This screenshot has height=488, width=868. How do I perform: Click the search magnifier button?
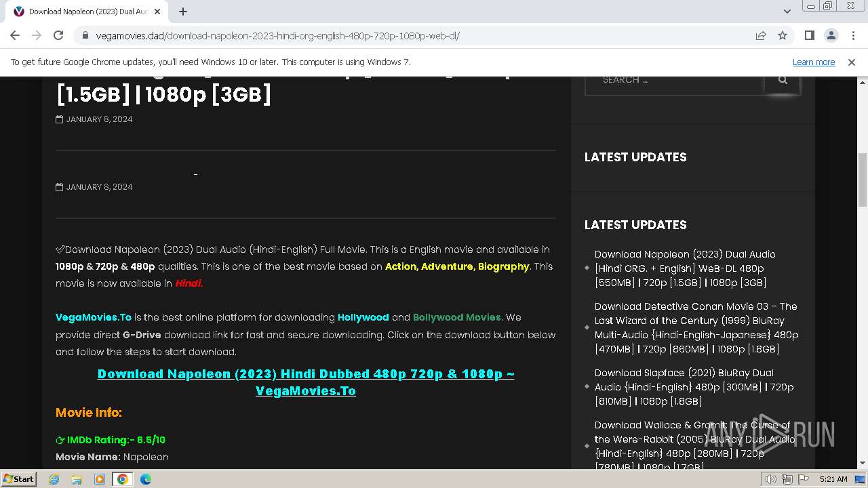point(783,80)
